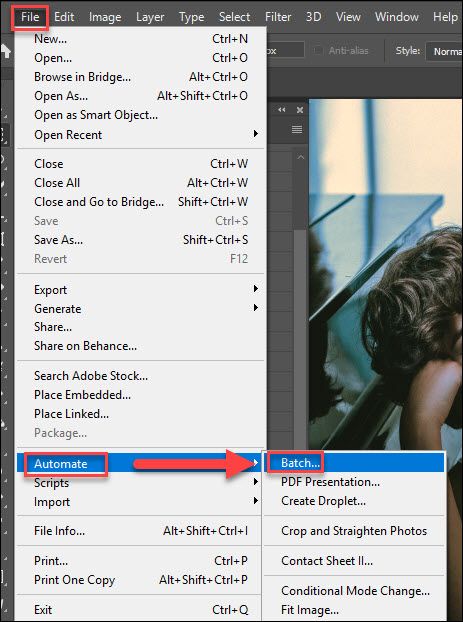The height and width of the screenshot is (622, 463).
Task: Click Batch... in Automate submenu
Action: 354,463
